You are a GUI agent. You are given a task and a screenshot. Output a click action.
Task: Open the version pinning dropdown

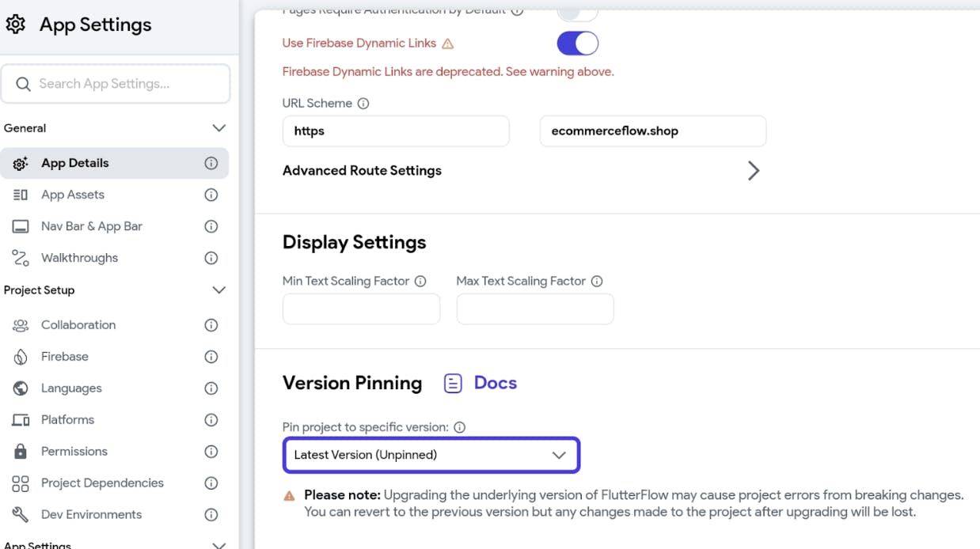(x=431, y=455)
